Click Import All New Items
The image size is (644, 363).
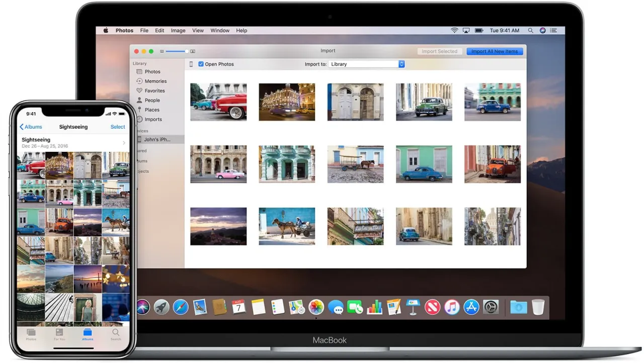494,51
